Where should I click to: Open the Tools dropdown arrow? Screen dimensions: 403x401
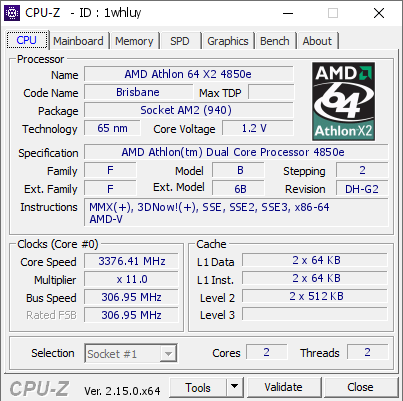[235, 387]
